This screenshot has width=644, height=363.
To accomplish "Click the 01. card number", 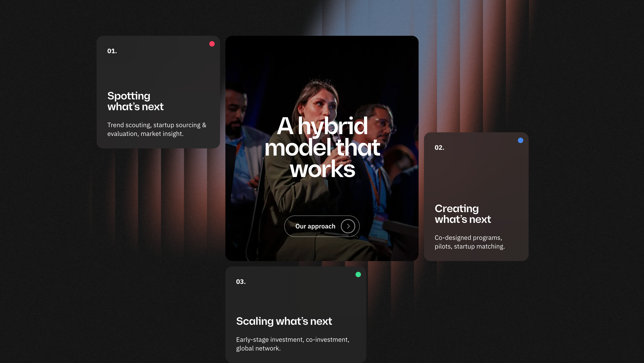I will 112,51.
